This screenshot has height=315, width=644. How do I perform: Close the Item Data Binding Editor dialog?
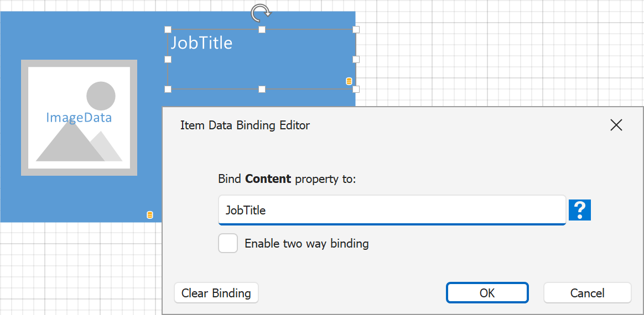tap(616, 125)
